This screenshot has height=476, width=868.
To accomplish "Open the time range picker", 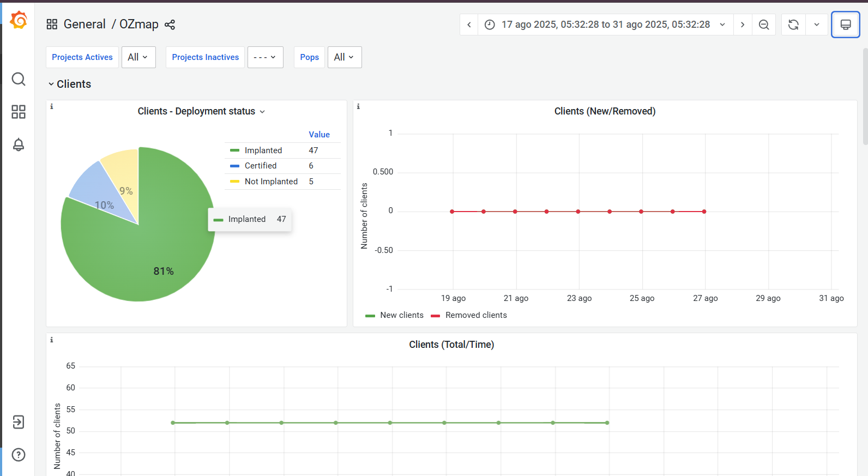I will pyautogui.click(x=605, y=25).
